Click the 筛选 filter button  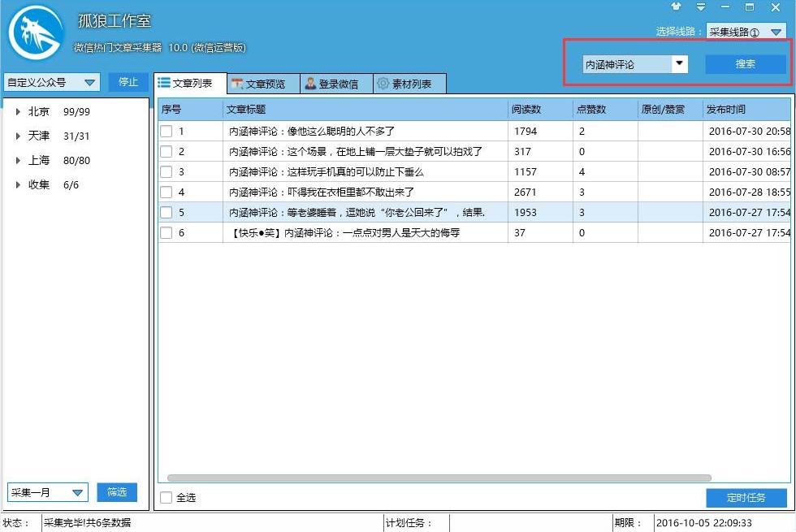tap(117, 492)
